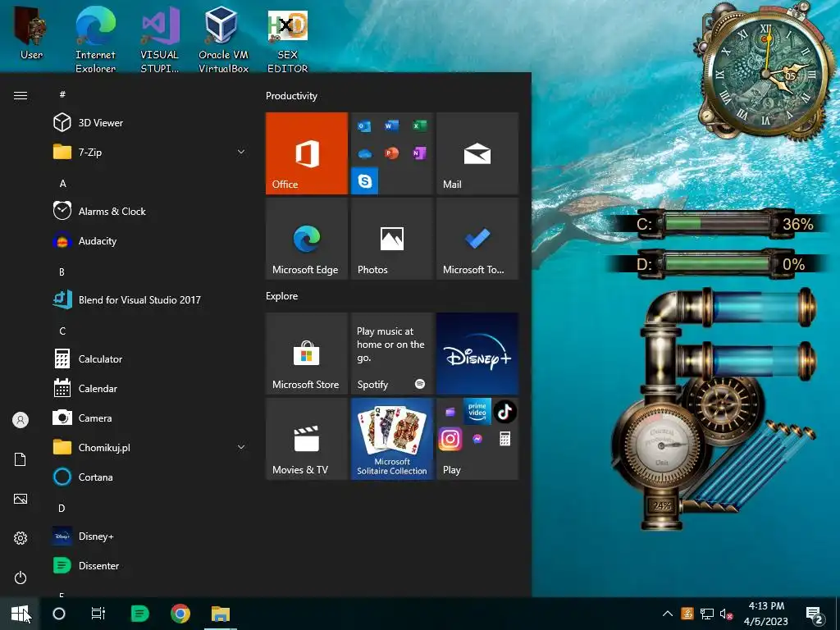Open the Microsoft To Do tile

(x=477, y=239)
